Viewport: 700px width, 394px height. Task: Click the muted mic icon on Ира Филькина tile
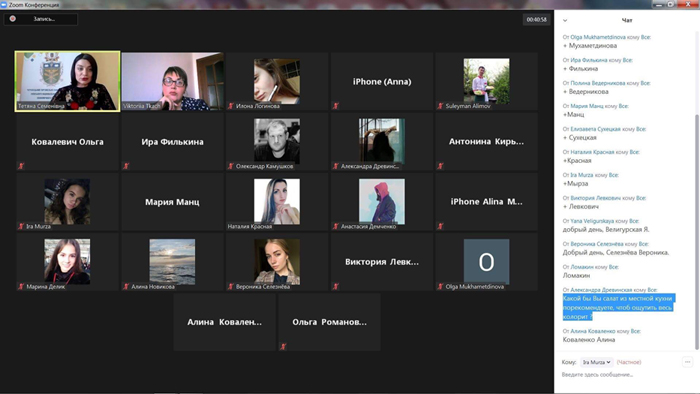click(126, 166)
